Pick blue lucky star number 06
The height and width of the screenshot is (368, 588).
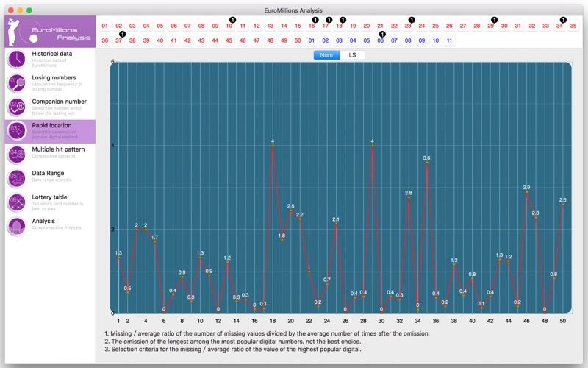tap(381, 40)
